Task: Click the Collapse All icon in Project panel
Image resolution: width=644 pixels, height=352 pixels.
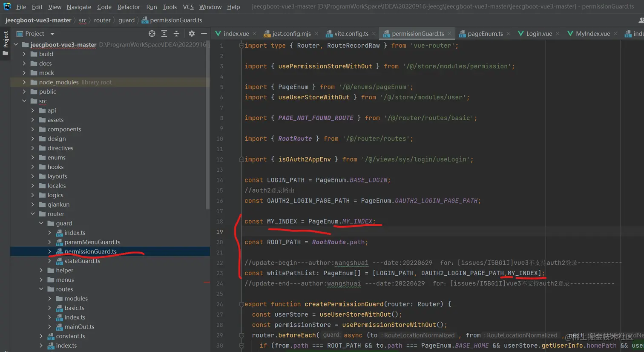Action: [176, 34]
